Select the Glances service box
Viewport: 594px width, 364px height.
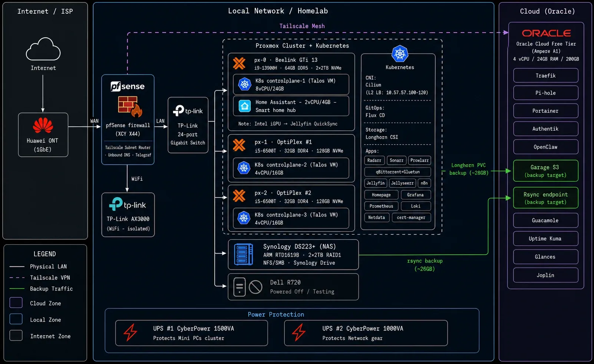546,257
